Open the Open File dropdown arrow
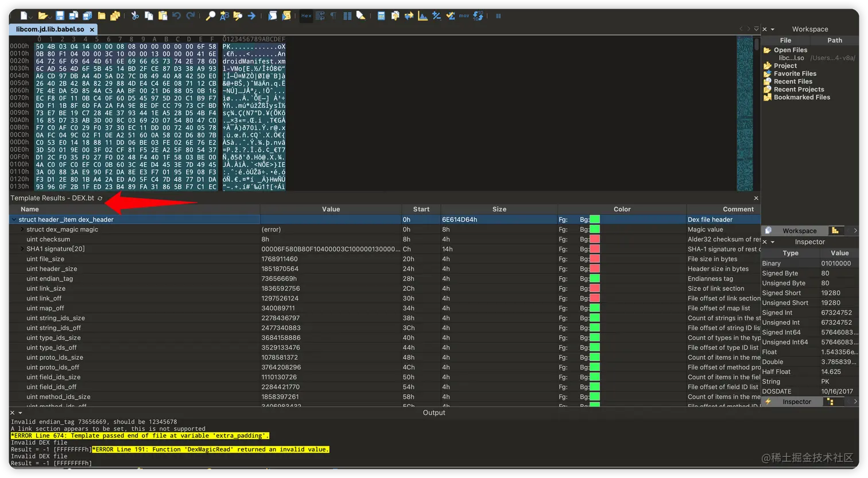 coord(51,17)
